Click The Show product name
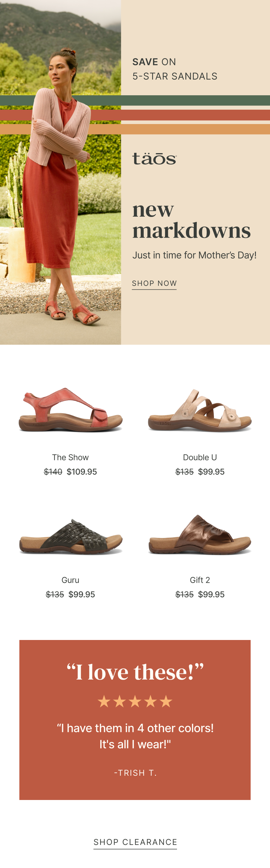This screenshot has height=868, width=270. pyautogui.click(x=70, y=457)
